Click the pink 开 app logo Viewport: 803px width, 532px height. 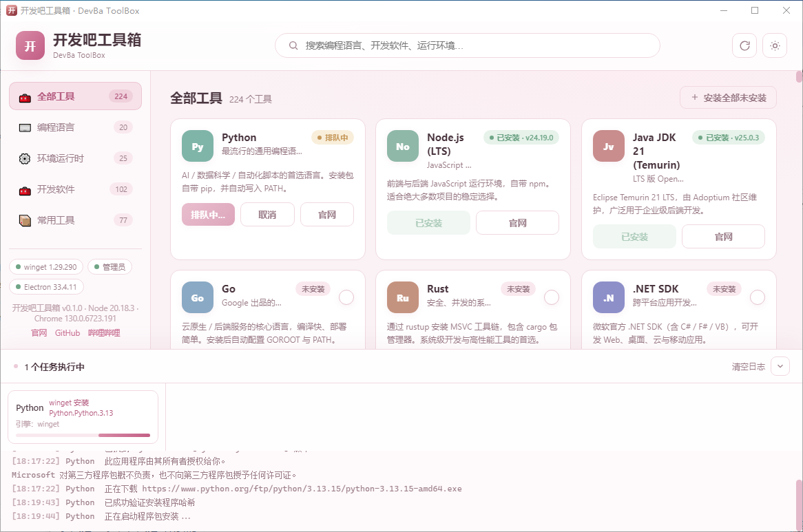coord(30,45)
